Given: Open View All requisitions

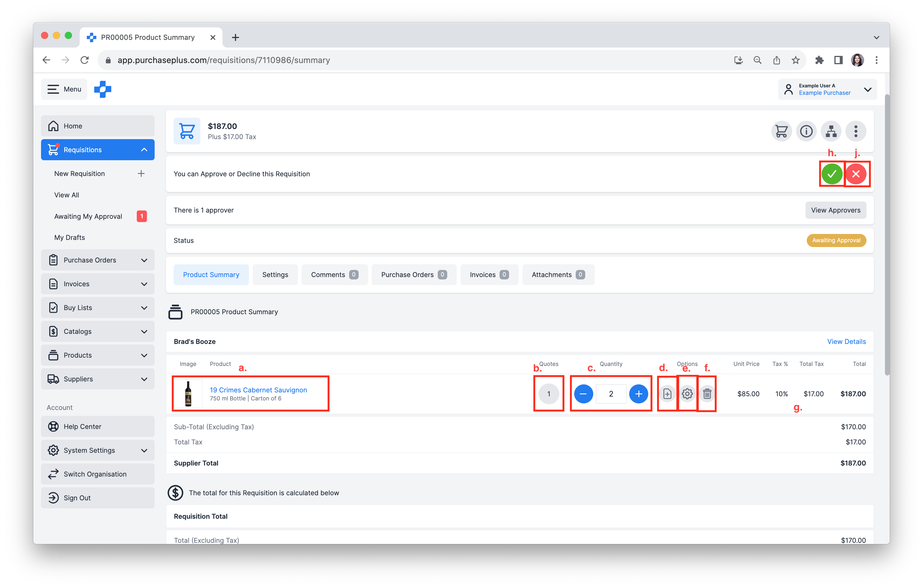Looking at the screenshot, I should 67,195.
